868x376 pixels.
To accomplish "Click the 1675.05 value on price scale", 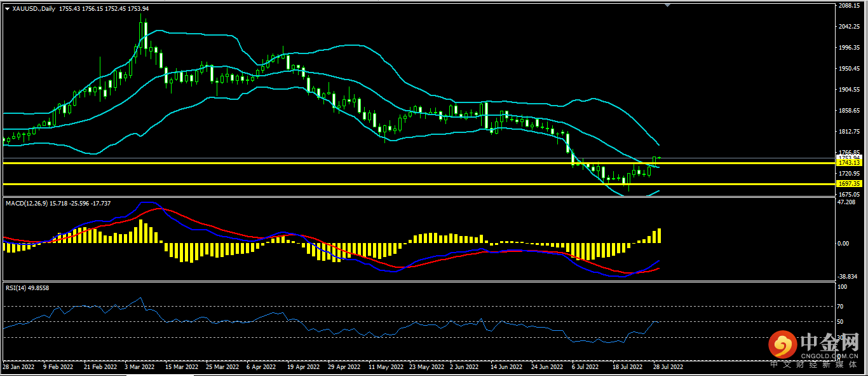I will pyautogui.click(x=849, y=194).
